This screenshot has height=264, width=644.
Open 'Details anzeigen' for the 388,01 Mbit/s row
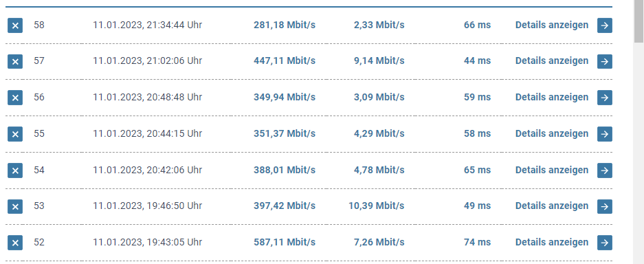(x=552, y=170)
